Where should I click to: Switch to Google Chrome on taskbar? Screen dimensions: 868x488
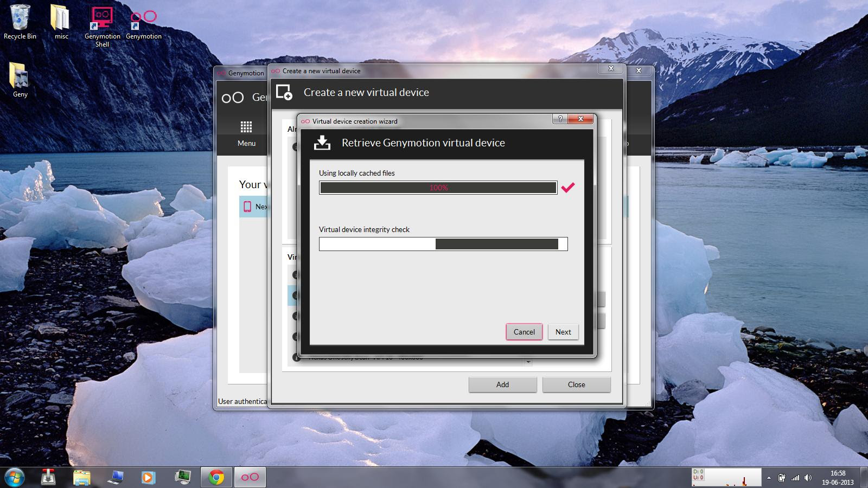tap(216, 477)
